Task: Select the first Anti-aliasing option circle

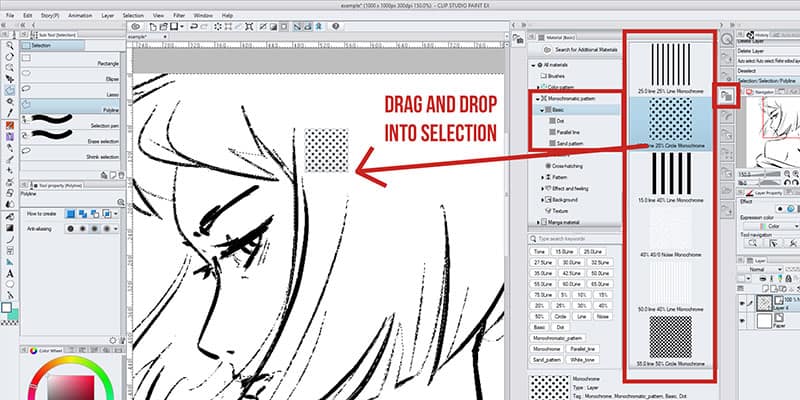Action: point(70,229)
